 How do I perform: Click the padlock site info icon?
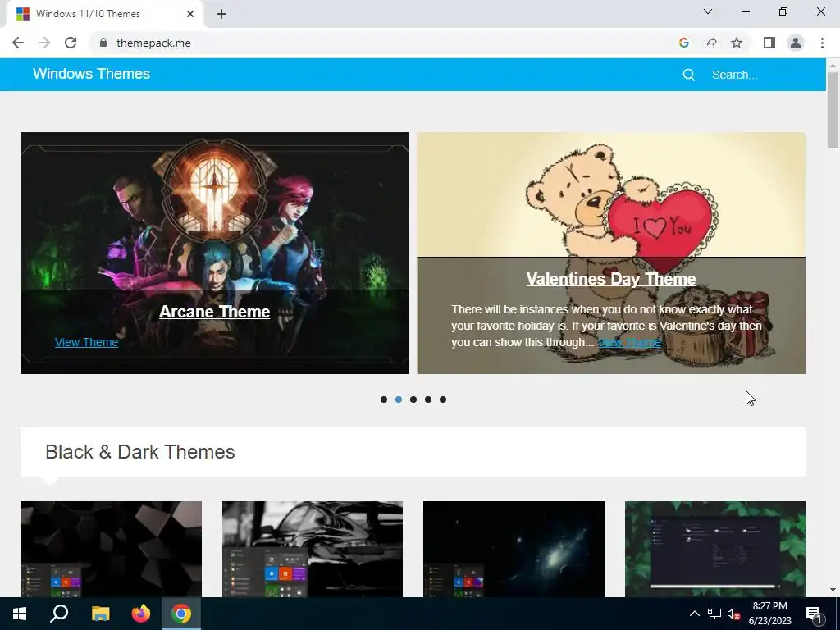(103, 43)
